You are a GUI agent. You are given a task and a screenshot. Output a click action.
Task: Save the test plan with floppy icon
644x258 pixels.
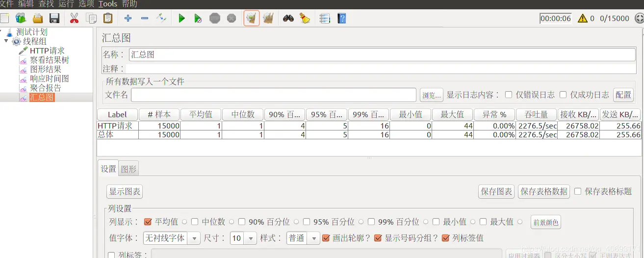tap(54, 19)
